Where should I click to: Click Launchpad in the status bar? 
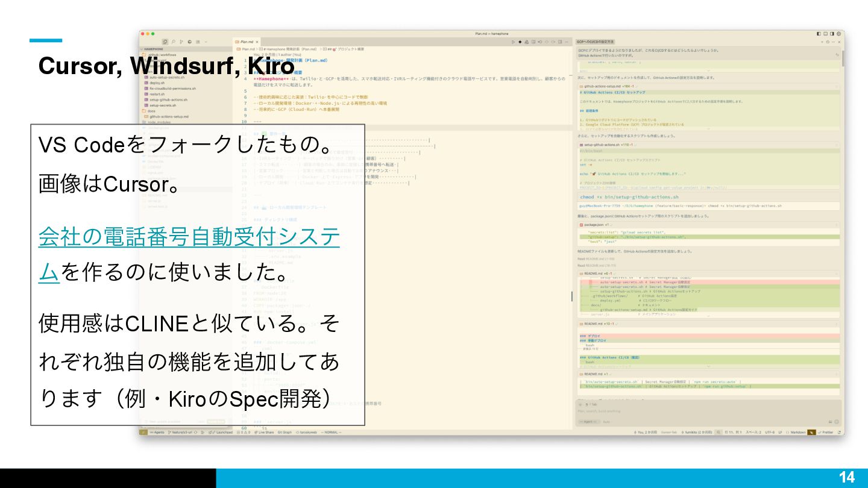221,432
